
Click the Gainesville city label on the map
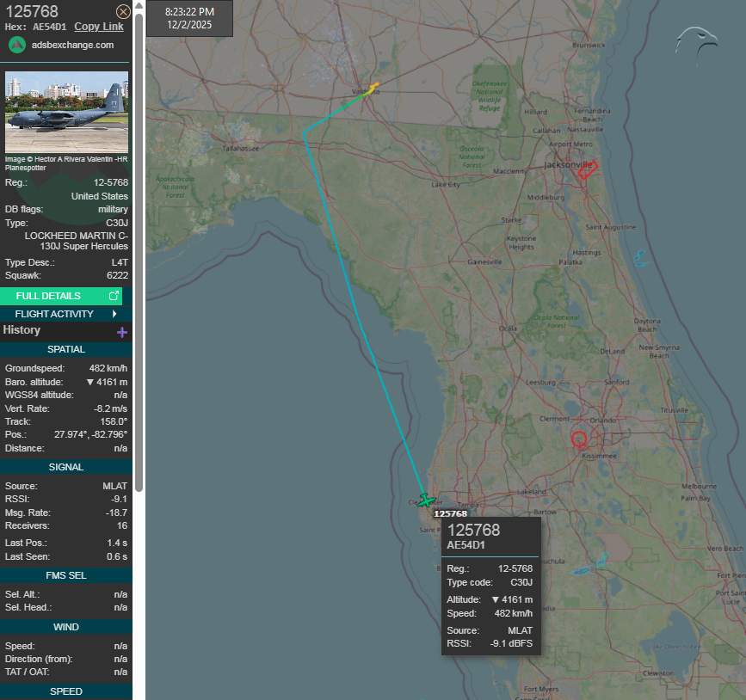[x=484, y=262]
